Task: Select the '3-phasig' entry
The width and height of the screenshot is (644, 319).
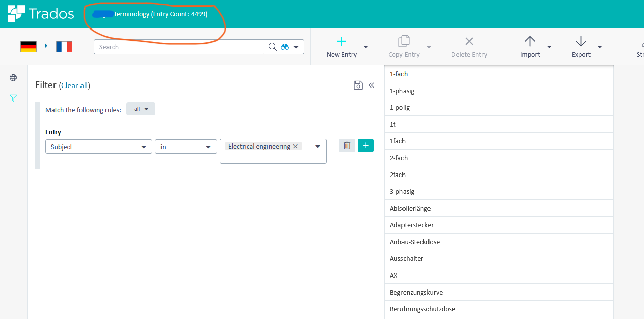Action: [499, 191]
